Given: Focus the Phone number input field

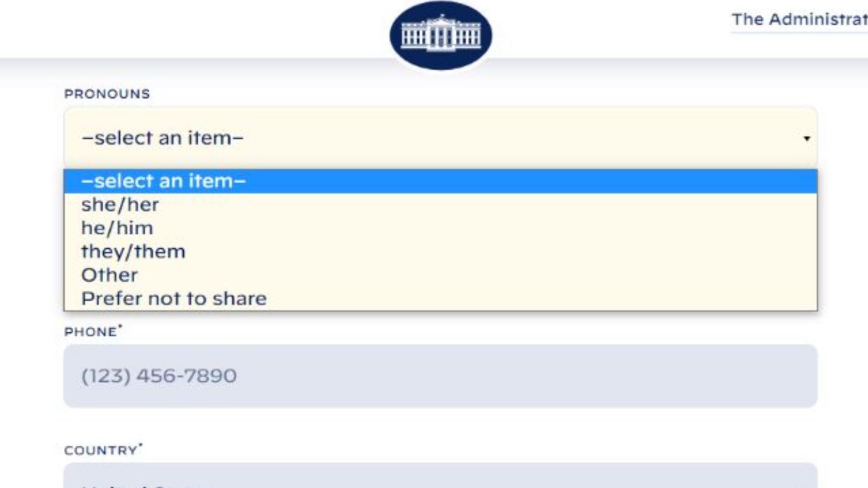Looking at the screenshot, I should pyautogui.click(x=440, y=376).
